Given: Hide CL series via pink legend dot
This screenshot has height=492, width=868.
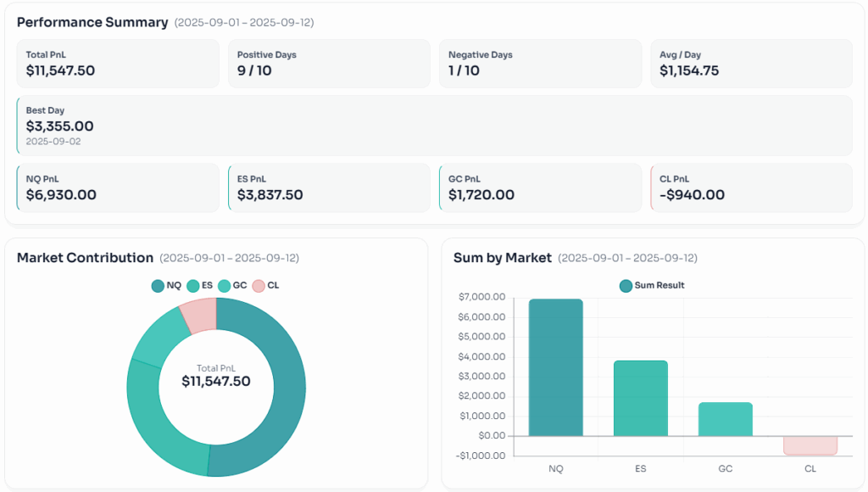Looking at the screenshot, I should pyautogui.click(x=259, y=286).
